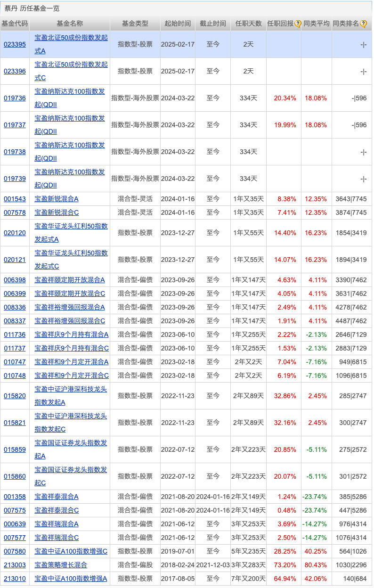Open the 宝盈策略增长混合 fund link

[x=61, y=564]
